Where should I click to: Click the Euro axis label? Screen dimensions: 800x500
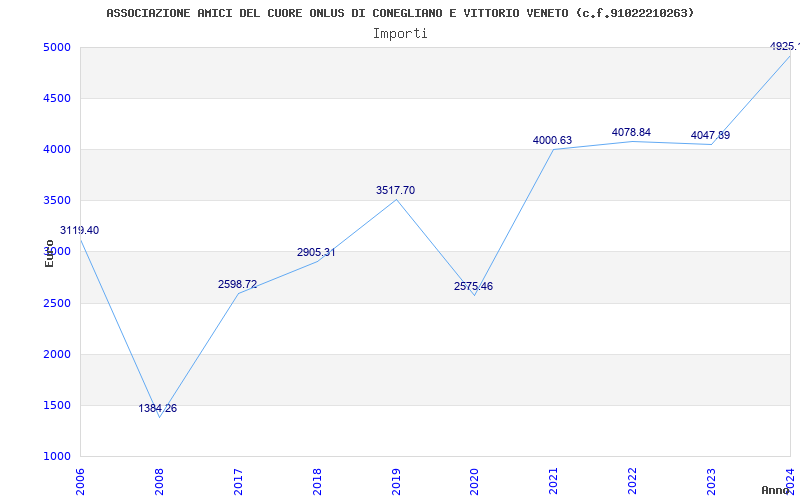coord(49,253)
